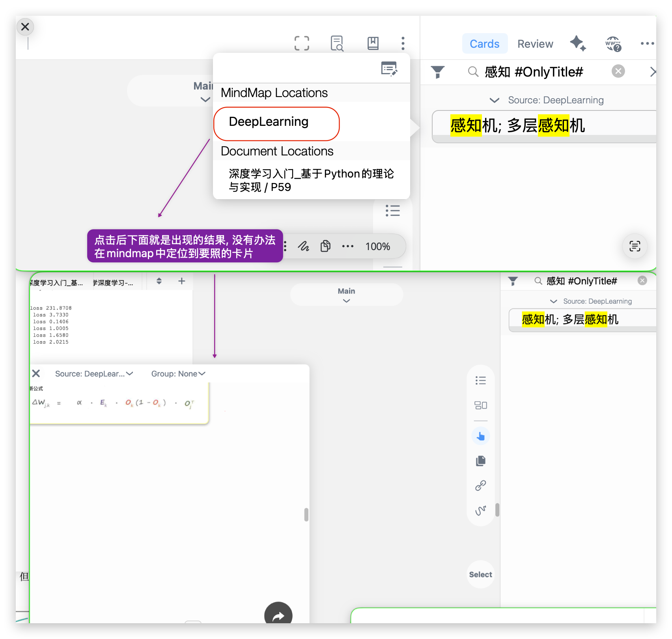Click the fullscreen frame icon
Viewport: 672px width, 639px height.
[302, 43]
